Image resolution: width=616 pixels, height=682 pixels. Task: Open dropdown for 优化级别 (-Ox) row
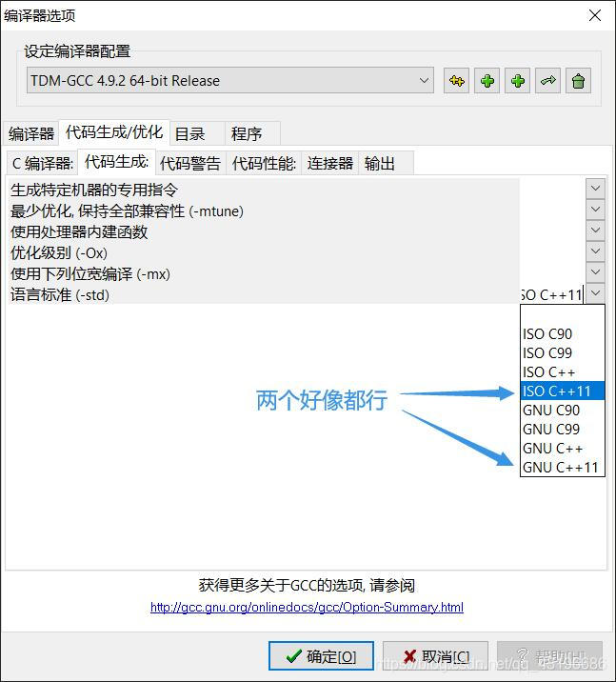tap(595, 251)
